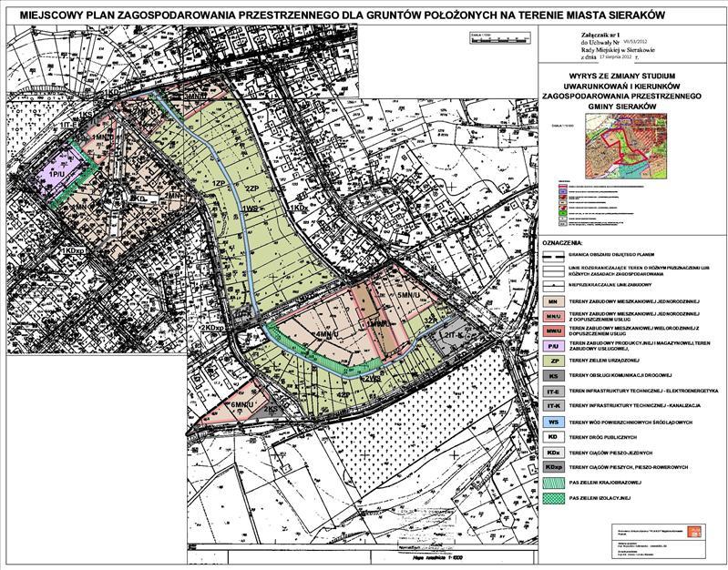Select the MW/U legend swatch
The width and height of the screenshot is (728, 570).
tap(553, 331)
